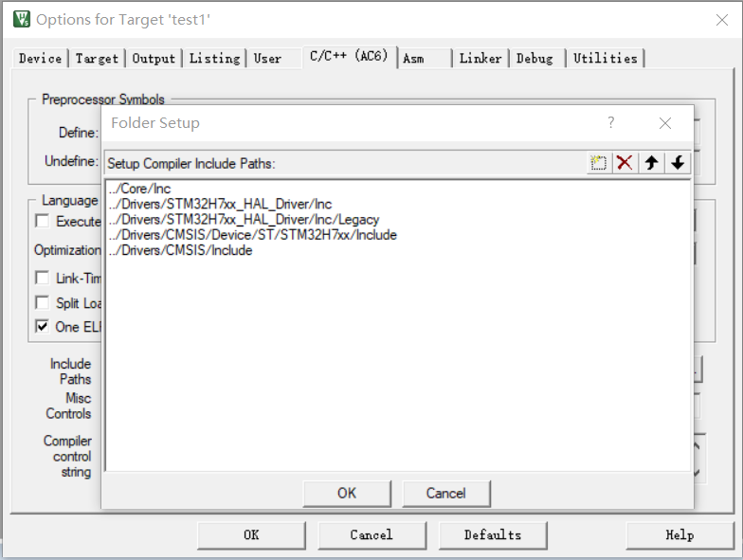Image resolution: width=743 pixels, height=560 pixels.
Task: Open the Listing tab
Action: click(x=214, y=59)
